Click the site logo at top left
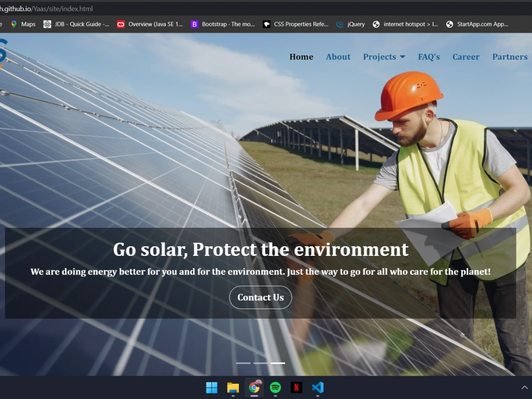Screen dimensions: 532x399 coord(3,54)
